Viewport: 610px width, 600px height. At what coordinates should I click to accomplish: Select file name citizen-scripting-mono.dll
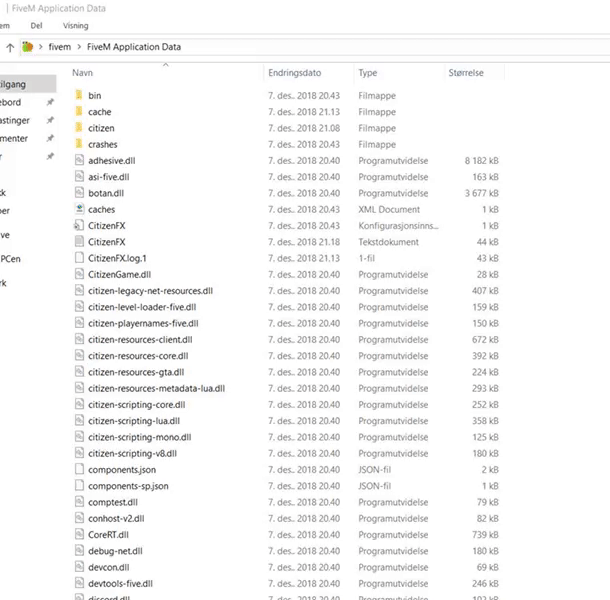coord(140,437)
